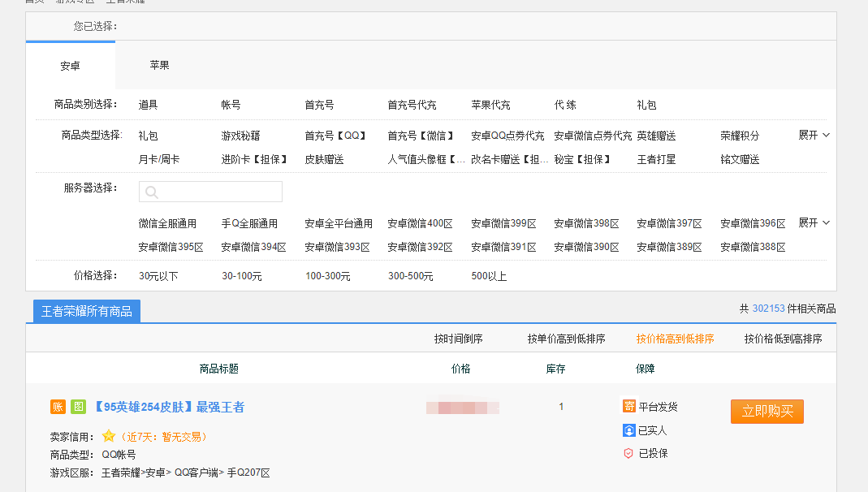Choose server 安卓微信394区

point(253,247)
